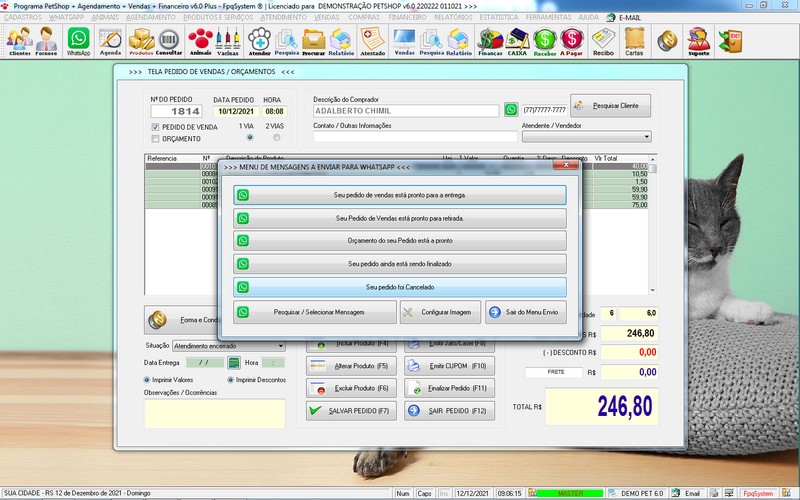Open the Consultar barcode icon
Screen dimensions: 800x500
(169, 41)
